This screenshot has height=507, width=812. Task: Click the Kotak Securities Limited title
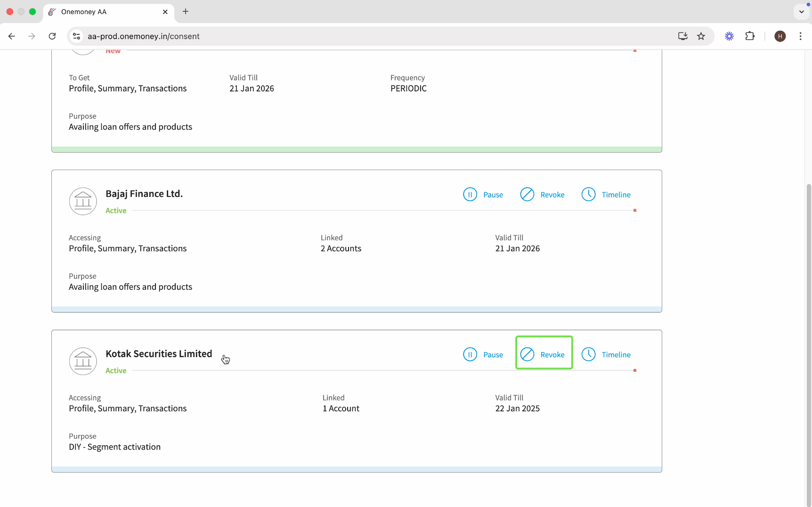point(159,354)
